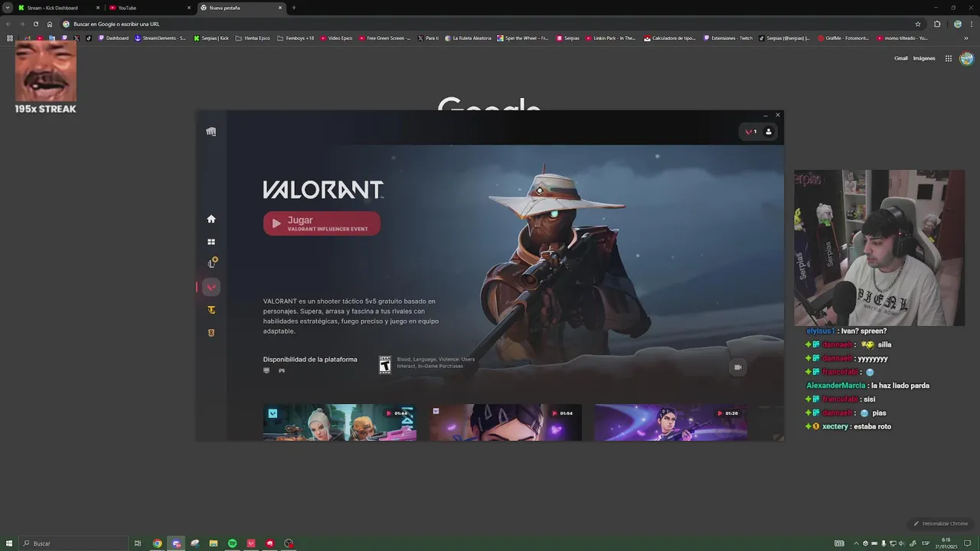Open Google Chrome from the taskbar
Image resolution: width=980 pixels, height=551 pixels.
coord(157,543)
